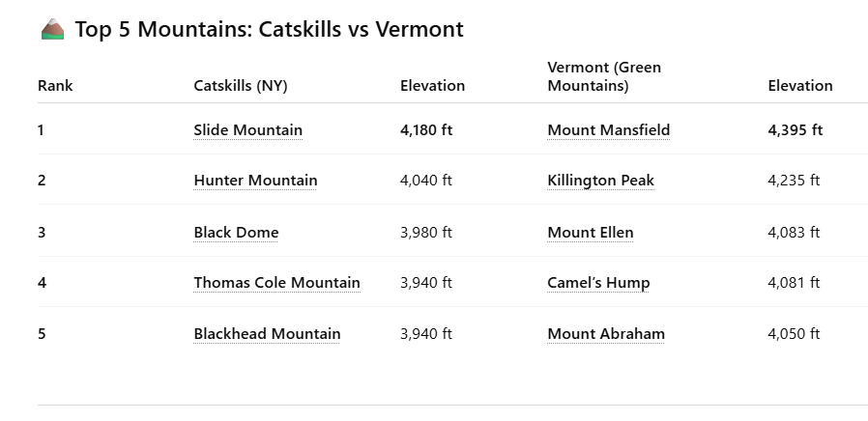Viewport: 868px width, 421px height.
Task: Follow the Mount Ellen link
Action: 590,233
